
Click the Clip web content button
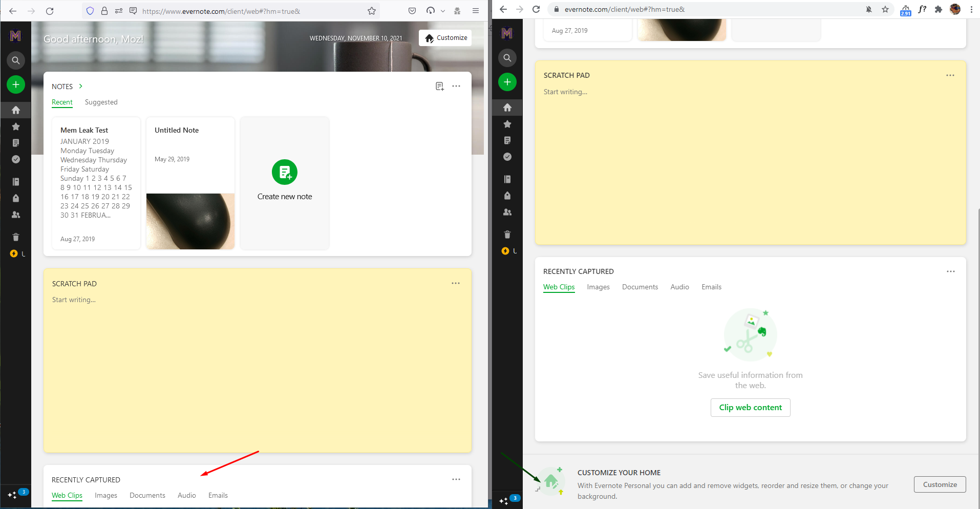pos(751,408)
